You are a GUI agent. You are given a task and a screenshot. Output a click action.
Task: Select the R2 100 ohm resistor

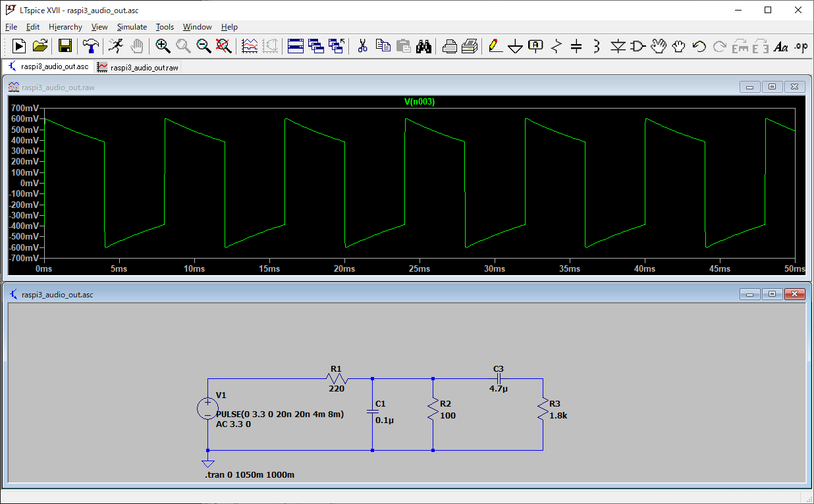tap(433, 410)
